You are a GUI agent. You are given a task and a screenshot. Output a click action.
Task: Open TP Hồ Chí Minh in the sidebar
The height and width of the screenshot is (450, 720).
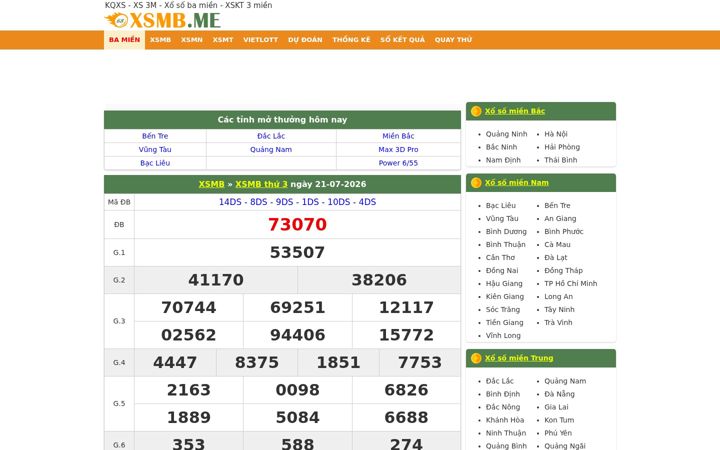[x=571, y=283]
